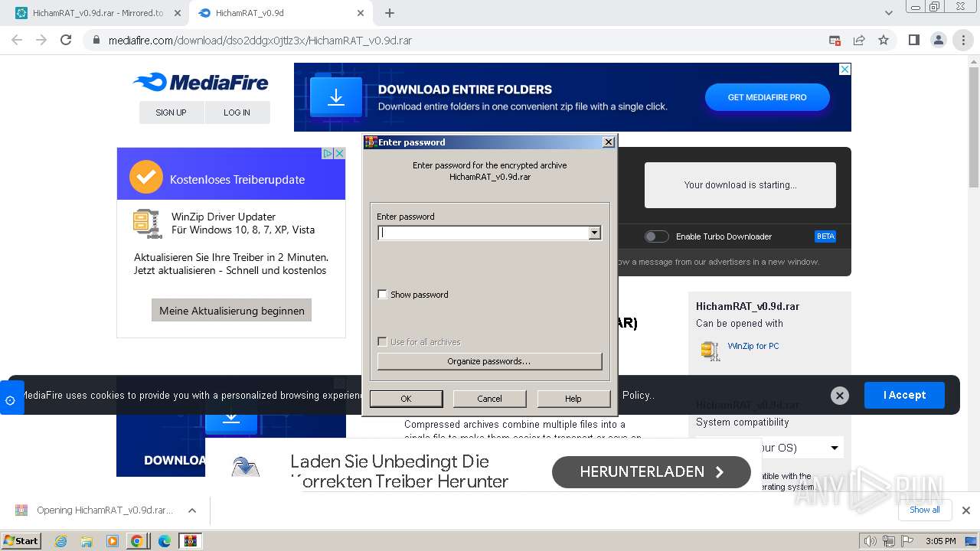Open File Explorer from taskbar
Viewport: 980px width, 551px height.
point(87,541)
